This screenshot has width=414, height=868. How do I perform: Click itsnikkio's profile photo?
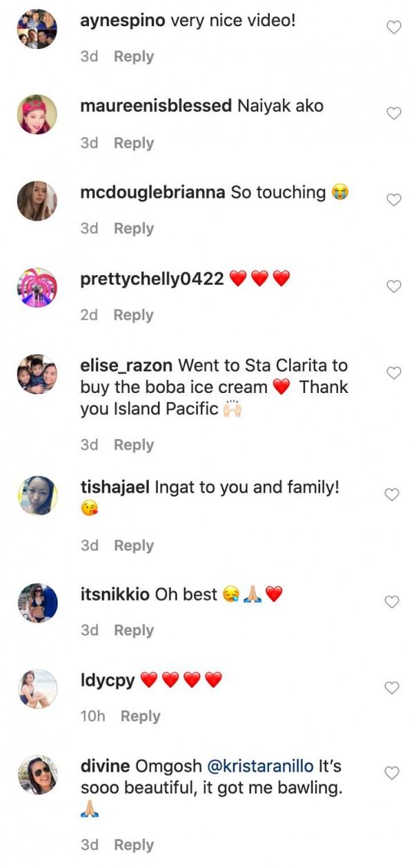click(x=37, y=603)
